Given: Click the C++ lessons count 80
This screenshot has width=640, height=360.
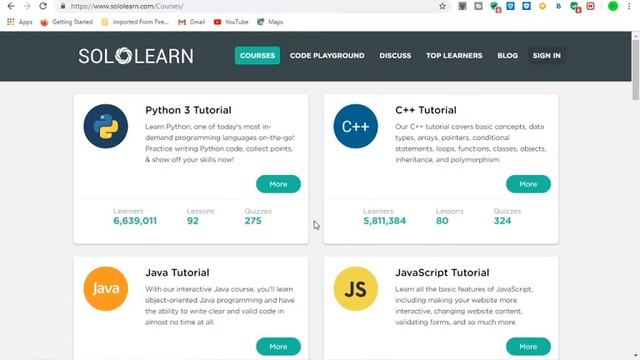Looking at the screenshot, I should pos(442,221).
